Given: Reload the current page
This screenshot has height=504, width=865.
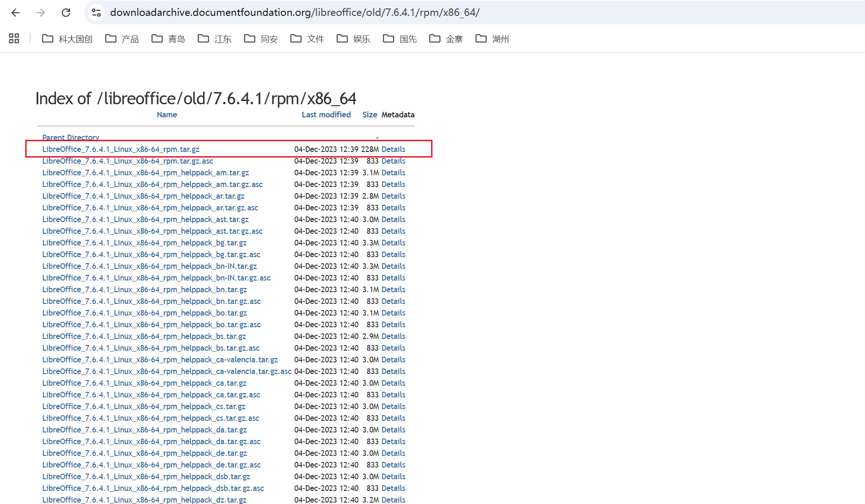Looking at the screenshot, I should pos(66,13).
